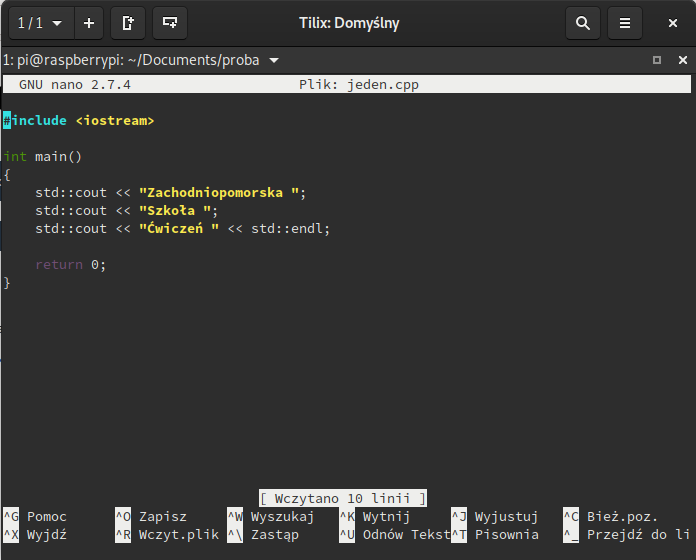Image resolution: width=696 pixels, height=560 pixels.
Task: Open the Tilix hamburger menu
Action: click(625, 23)
